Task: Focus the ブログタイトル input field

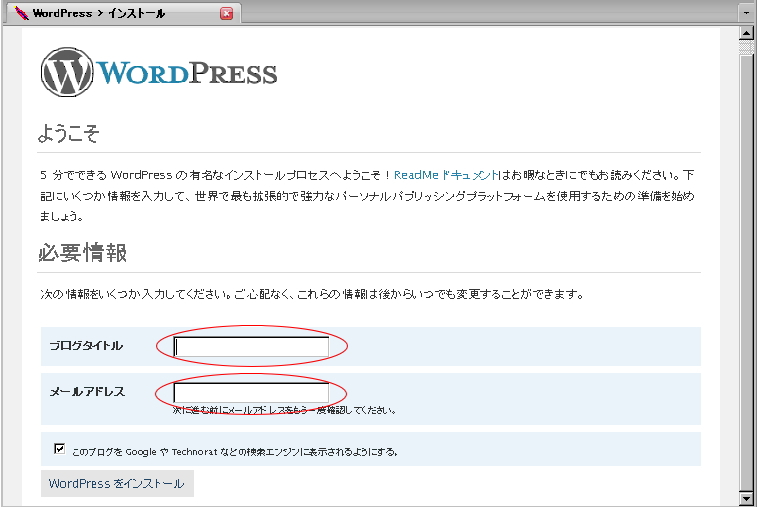Action: click(251, 347)
